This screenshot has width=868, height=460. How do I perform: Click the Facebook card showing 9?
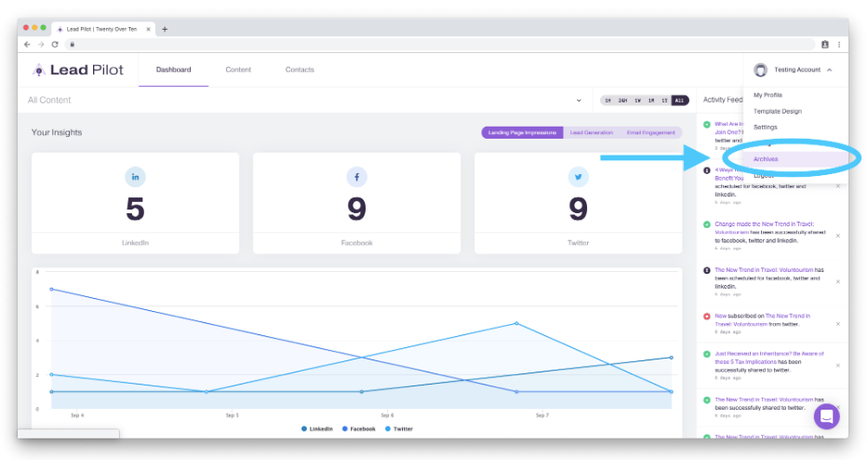pyautogui.click(x=356, y=203)
